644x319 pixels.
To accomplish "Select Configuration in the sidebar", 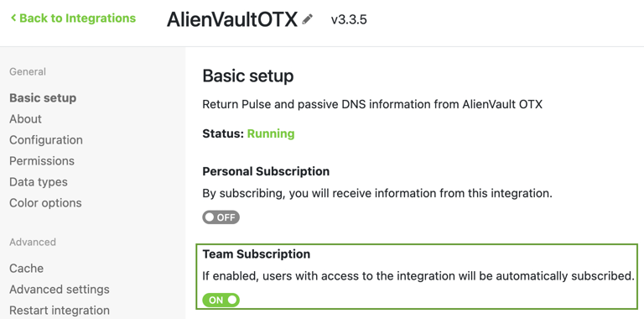I will click(46, 139).
